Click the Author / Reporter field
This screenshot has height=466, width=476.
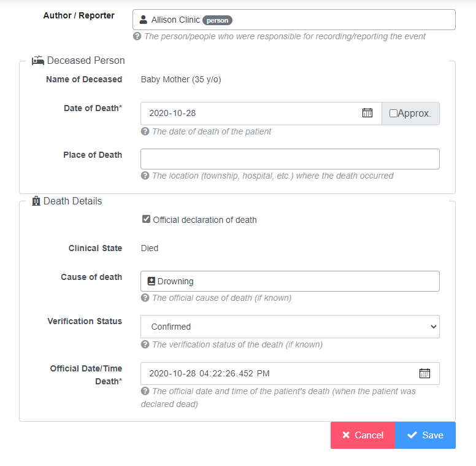(x=294, y=20)
